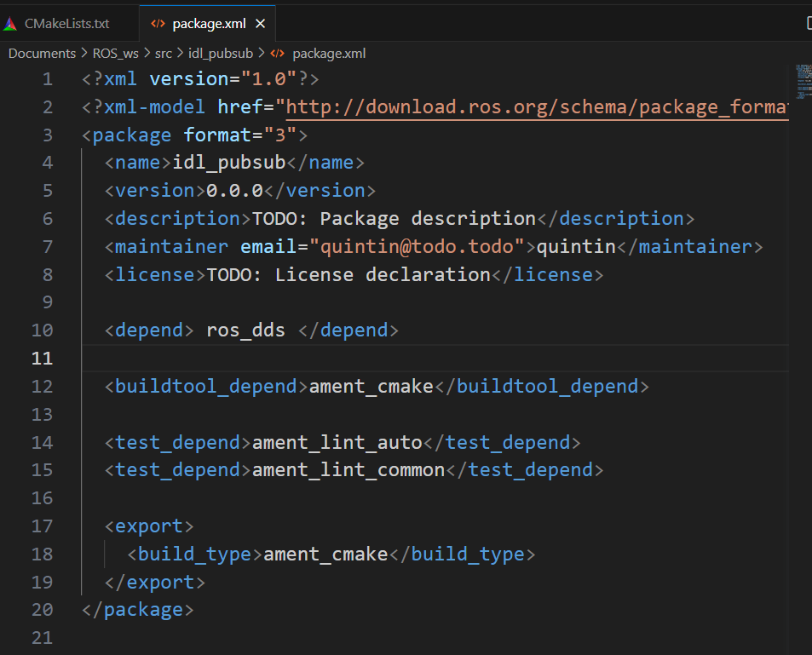Click the opening depend tag on line 10
The width and height of the screenshot is (812, 655).
[149, 330]
